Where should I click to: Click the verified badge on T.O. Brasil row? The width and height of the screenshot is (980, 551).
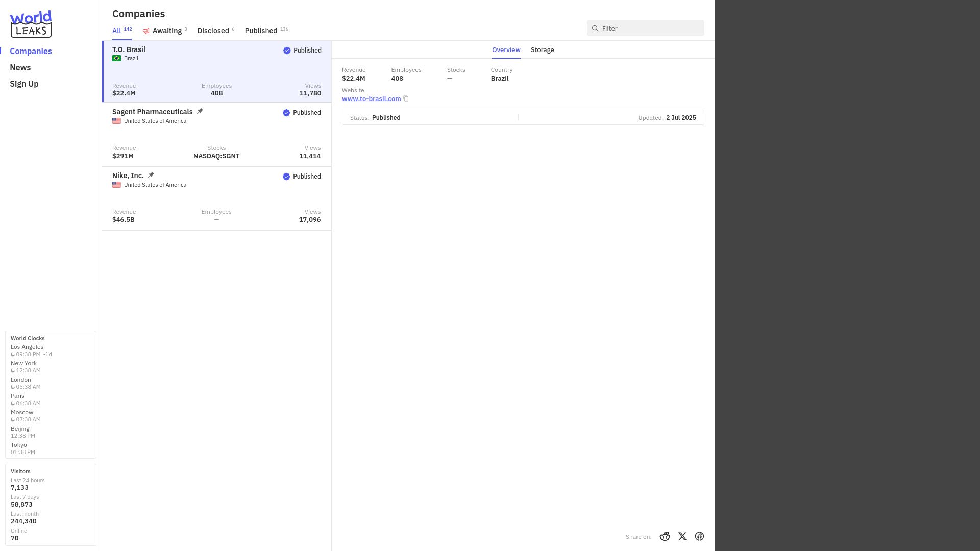(x=287, y=51)
